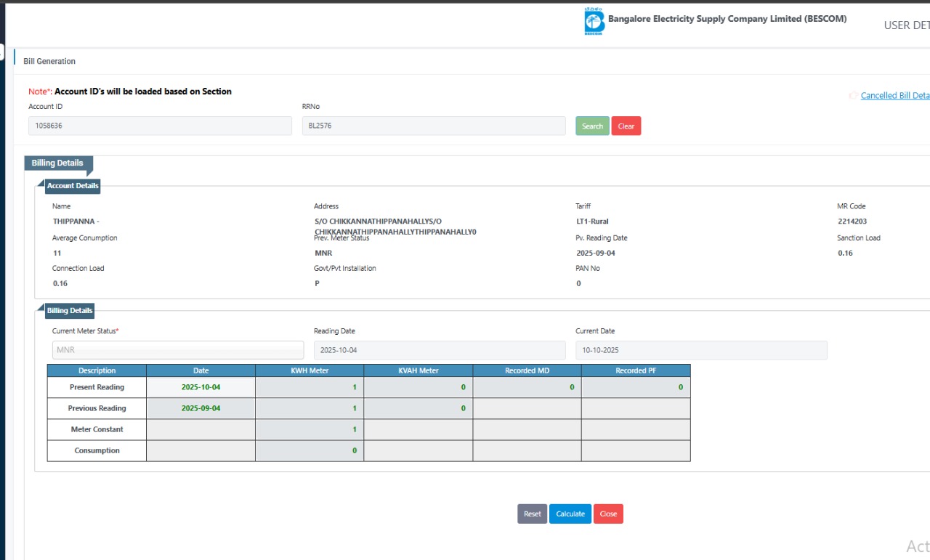Click the Present Reading Recorded MD cell
The image size is (930, 560).
[x=527, y=387]
